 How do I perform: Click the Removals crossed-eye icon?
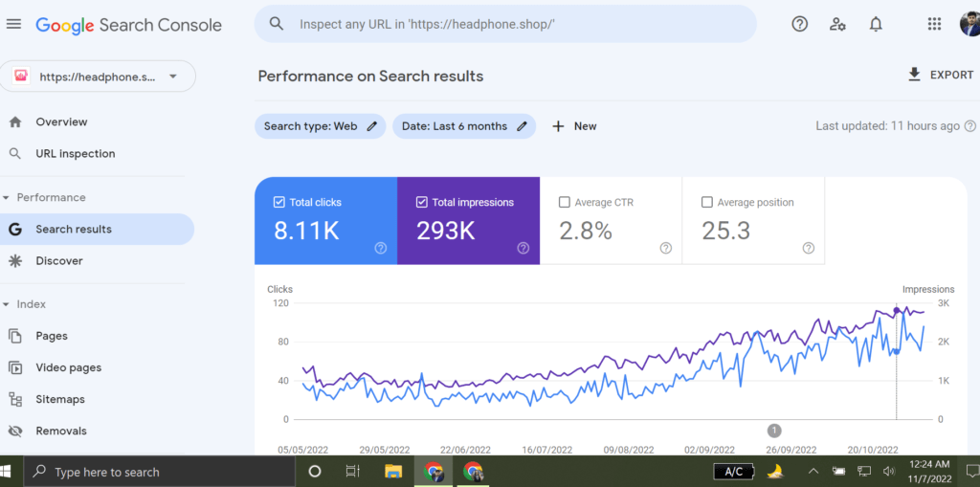click(x=15, y=432)
